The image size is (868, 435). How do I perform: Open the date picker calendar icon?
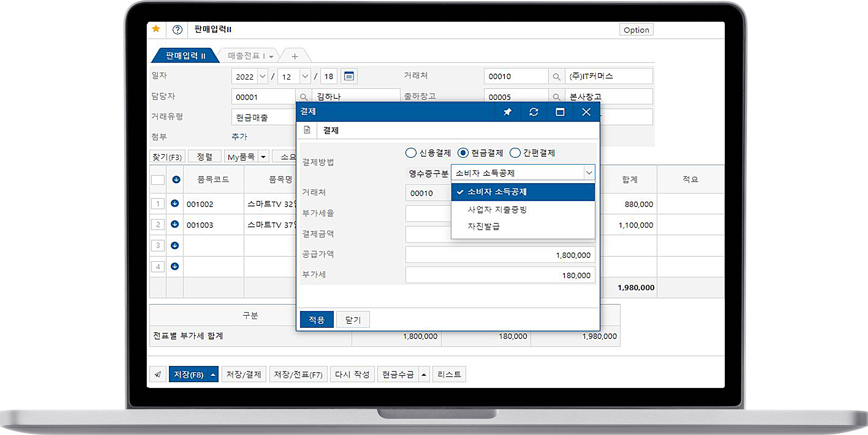pos(349,76)
